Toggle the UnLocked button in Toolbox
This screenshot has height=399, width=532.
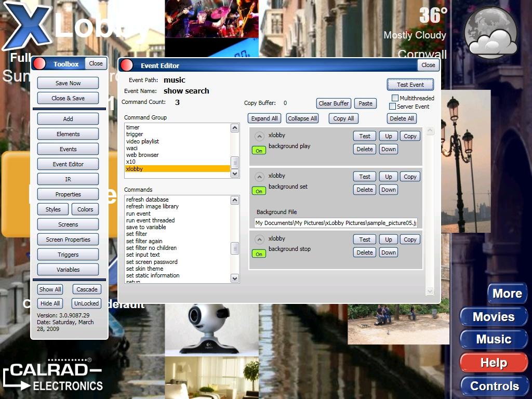(x=87, y=303)
